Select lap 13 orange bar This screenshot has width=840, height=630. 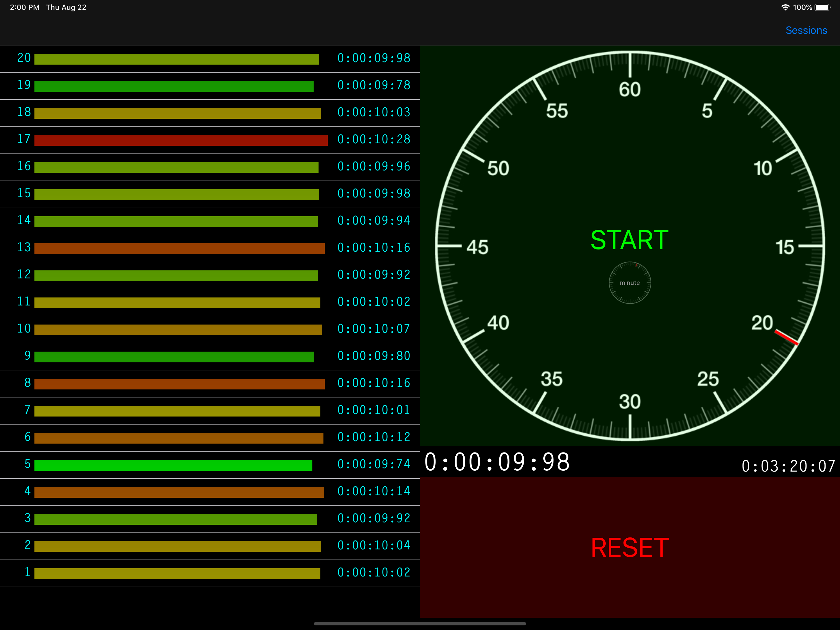tap(179, 249)
